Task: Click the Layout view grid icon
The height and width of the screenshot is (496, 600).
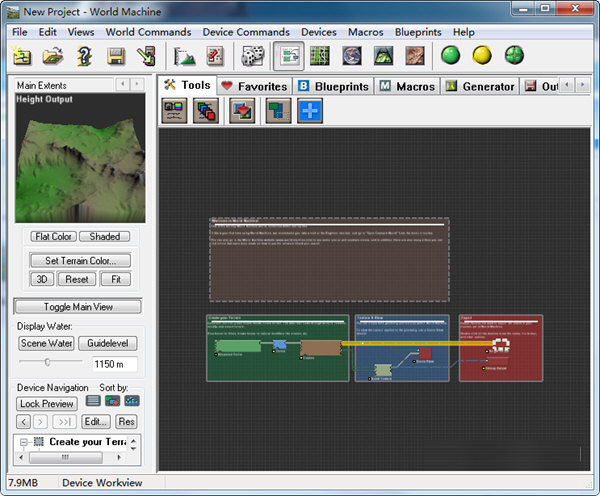Action: click(321, 56)
